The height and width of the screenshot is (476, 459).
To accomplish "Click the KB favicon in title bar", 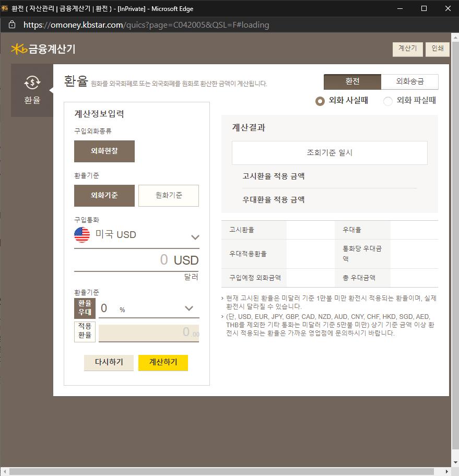I will tap(5, 8).
